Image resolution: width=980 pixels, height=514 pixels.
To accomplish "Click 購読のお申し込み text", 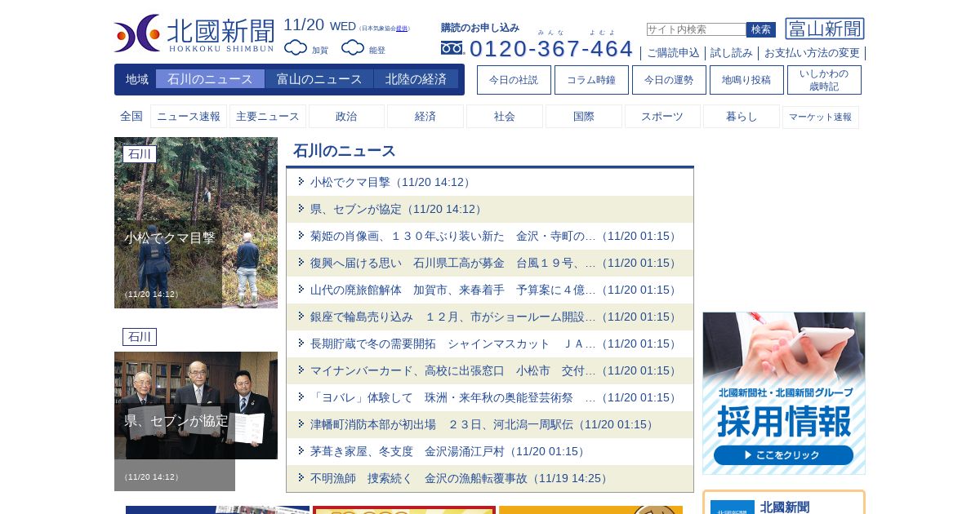I will (x=480, y=28).
